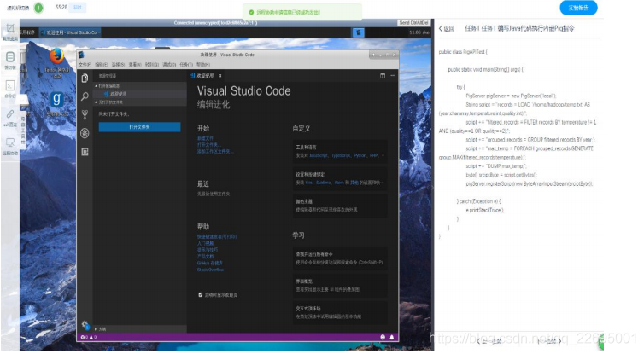Go back using the 返回 link

click(444, 29)
